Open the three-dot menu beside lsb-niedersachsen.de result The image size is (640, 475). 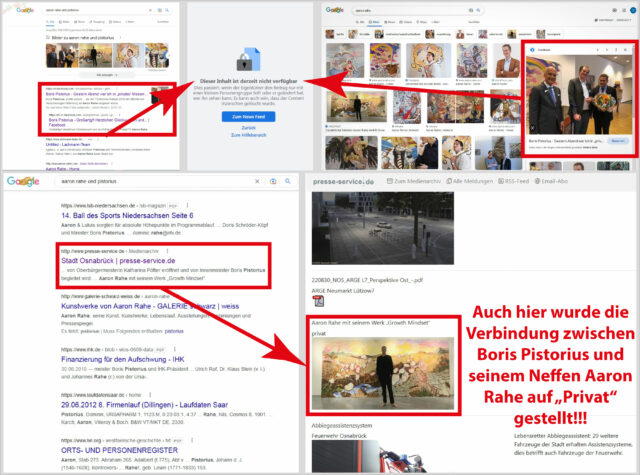(187, 205)
